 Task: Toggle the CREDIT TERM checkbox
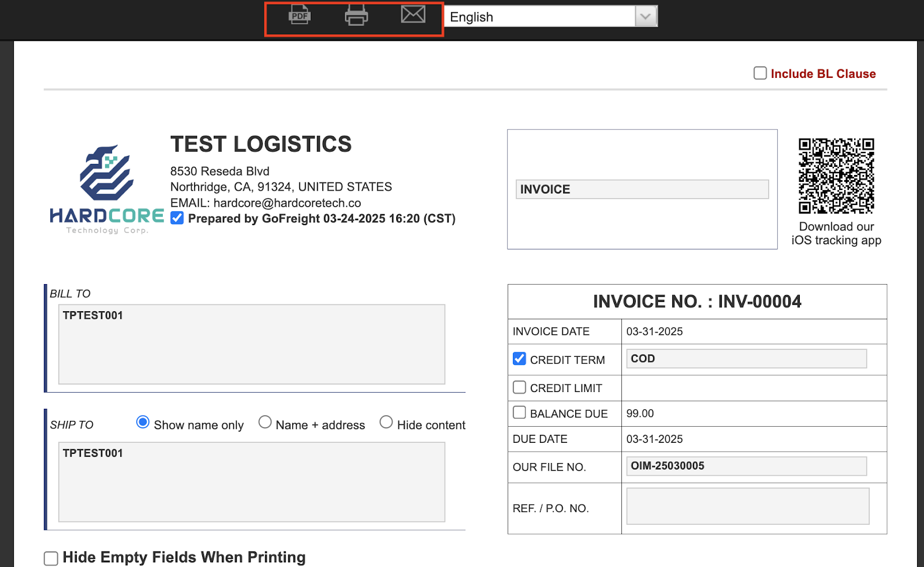pyautogui.click(x=519, y=359)
